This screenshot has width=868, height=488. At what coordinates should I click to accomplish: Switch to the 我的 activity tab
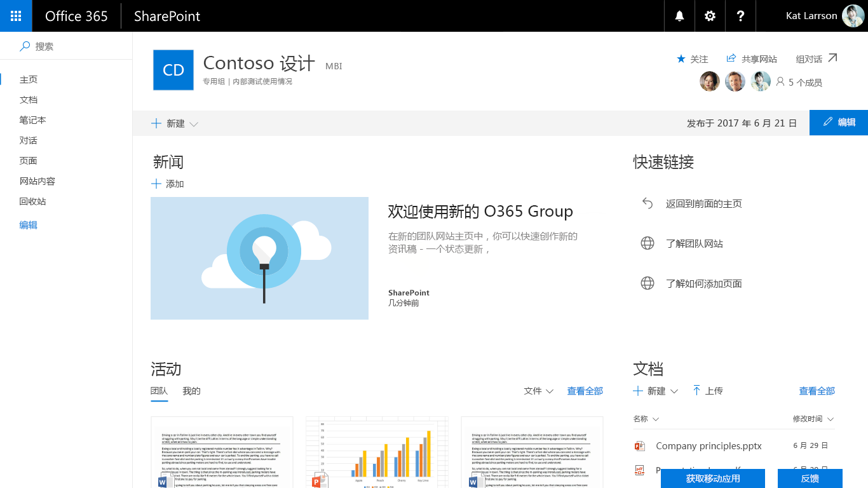point(191,391)
